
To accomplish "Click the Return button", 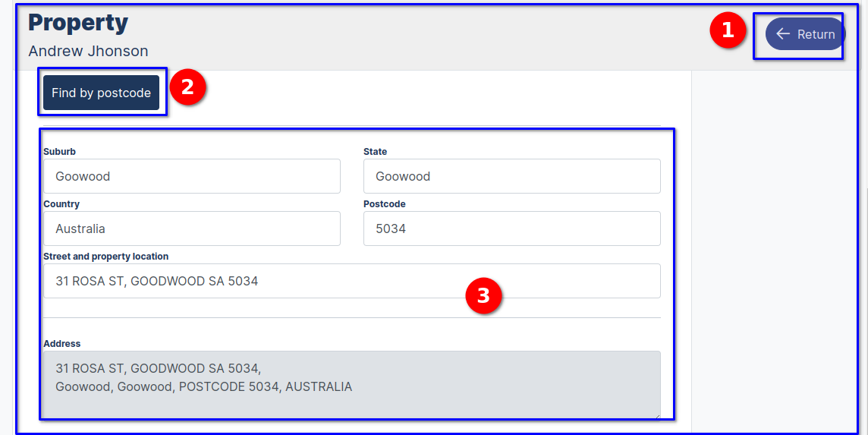I will pos(805,34).
